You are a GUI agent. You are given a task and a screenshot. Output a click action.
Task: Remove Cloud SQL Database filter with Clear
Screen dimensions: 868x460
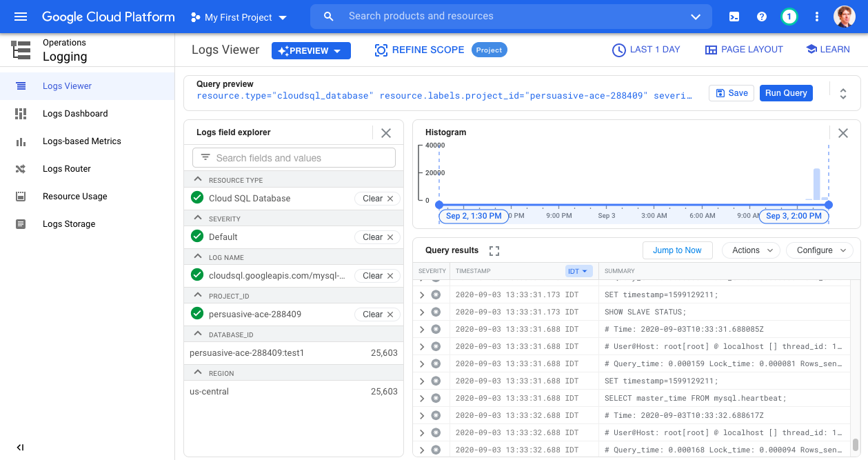(378, 199)
